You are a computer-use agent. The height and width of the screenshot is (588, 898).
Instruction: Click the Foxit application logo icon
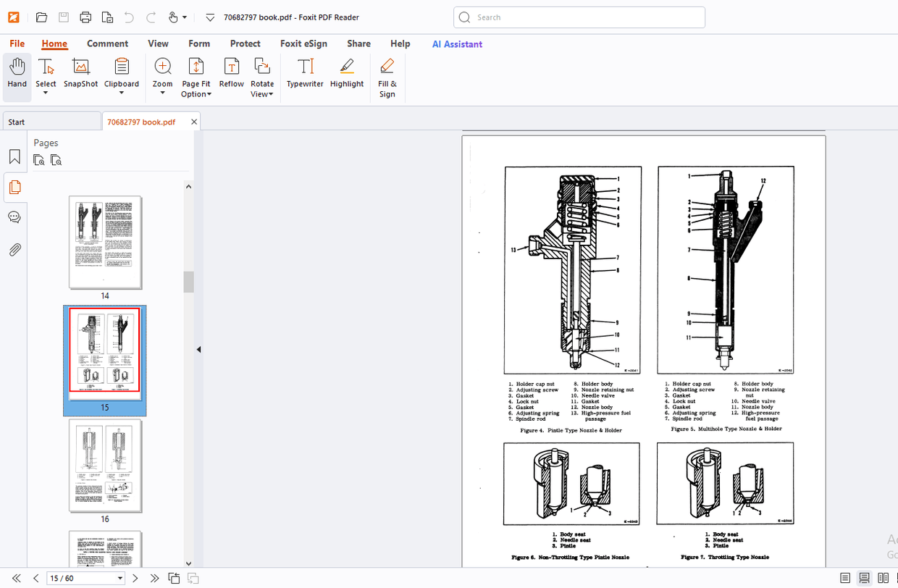13,17
